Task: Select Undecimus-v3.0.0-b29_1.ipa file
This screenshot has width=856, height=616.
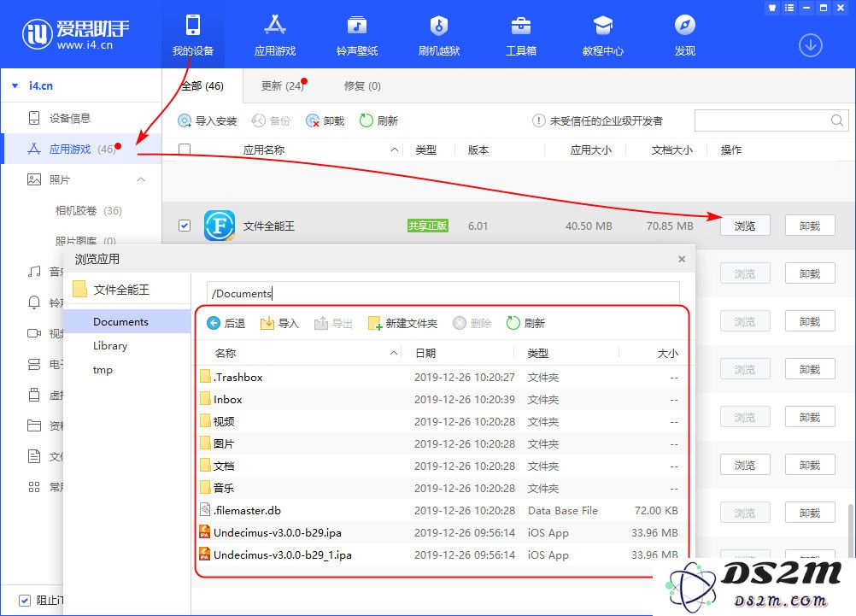Action: click(x=439, y=554)
